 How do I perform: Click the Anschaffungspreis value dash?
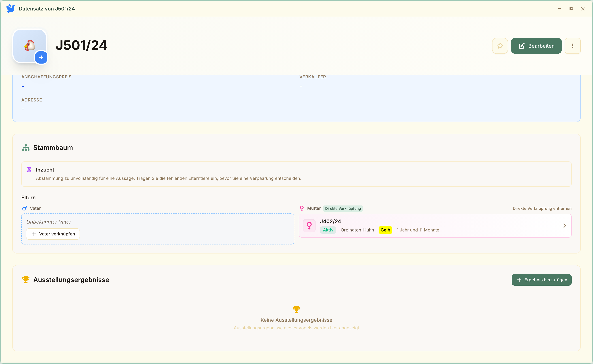[23, 86]
